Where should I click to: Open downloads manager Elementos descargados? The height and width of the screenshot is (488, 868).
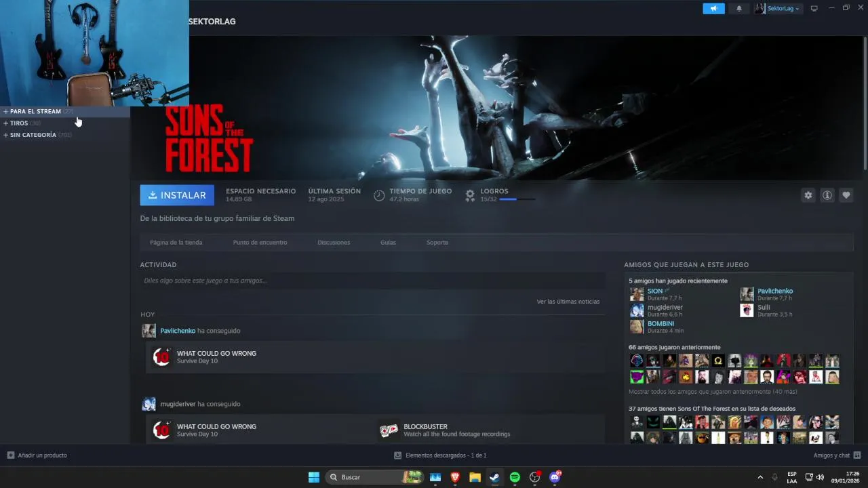coord(440,455)
